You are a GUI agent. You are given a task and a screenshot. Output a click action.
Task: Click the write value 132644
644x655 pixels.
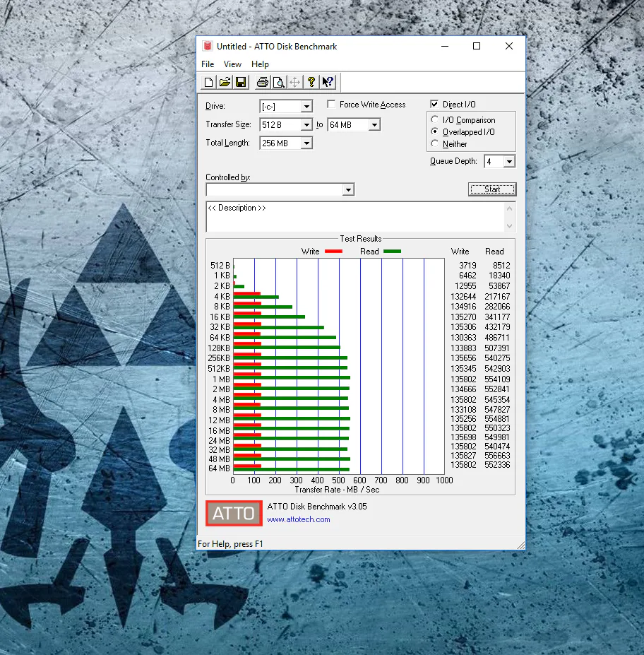pos(463,296)
